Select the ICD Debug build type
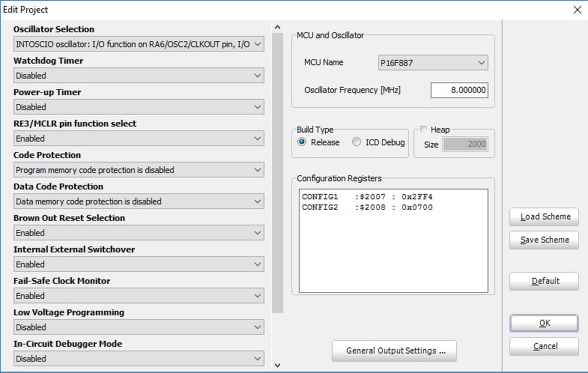 pyautogui.click(x=357, y=142)
